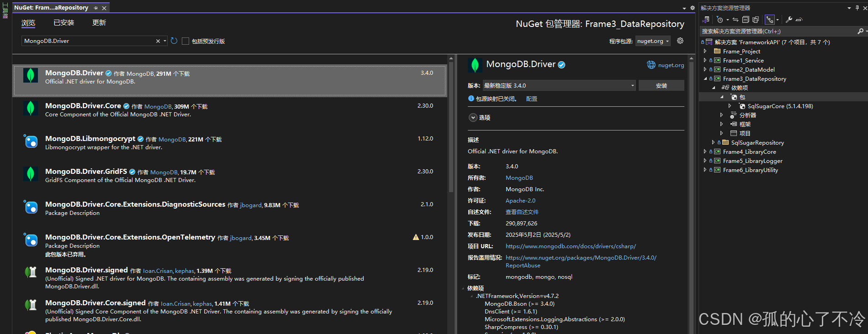Open the package source nuget.org dropdown

click(x=653, y=41)
